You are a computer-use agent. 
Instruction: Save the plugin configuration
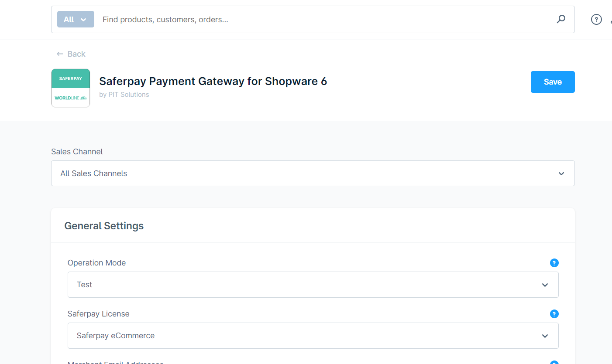(x=553, y=82)
